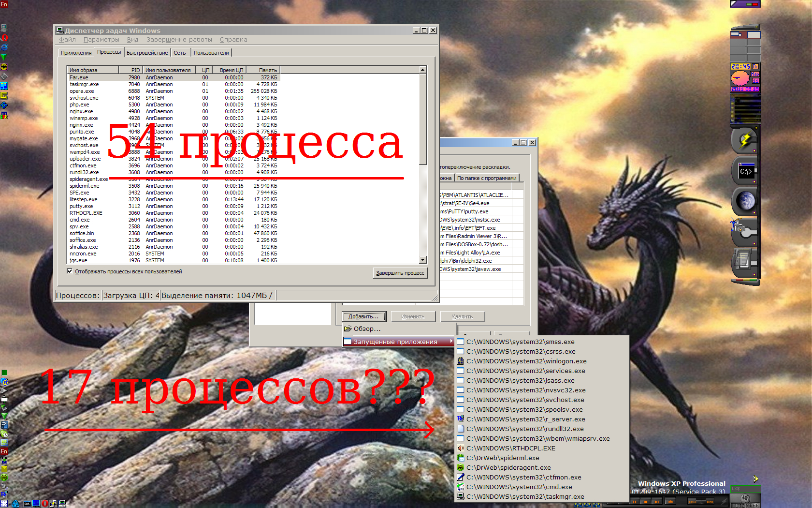Click Opera task icon in bottom bar

(45, 504)
